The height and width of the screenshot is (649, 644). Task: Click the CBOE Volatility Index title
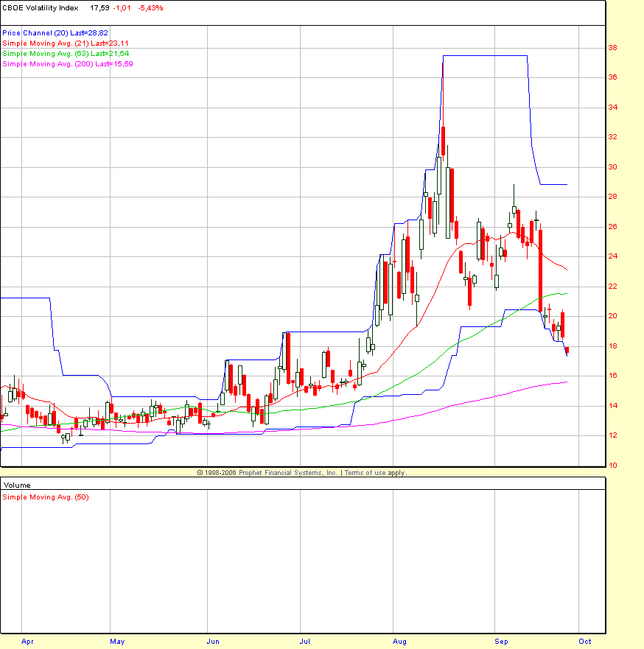[x=40, y=8]
